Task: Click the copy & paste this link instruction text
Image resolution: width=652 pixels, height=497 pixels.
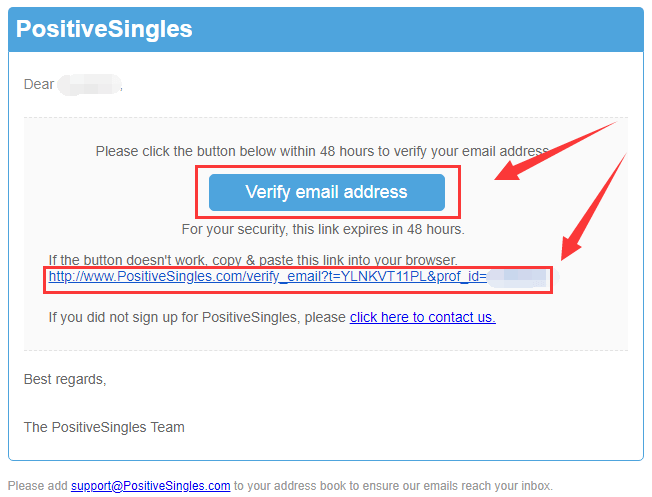Action: click(x=253, y=260)
